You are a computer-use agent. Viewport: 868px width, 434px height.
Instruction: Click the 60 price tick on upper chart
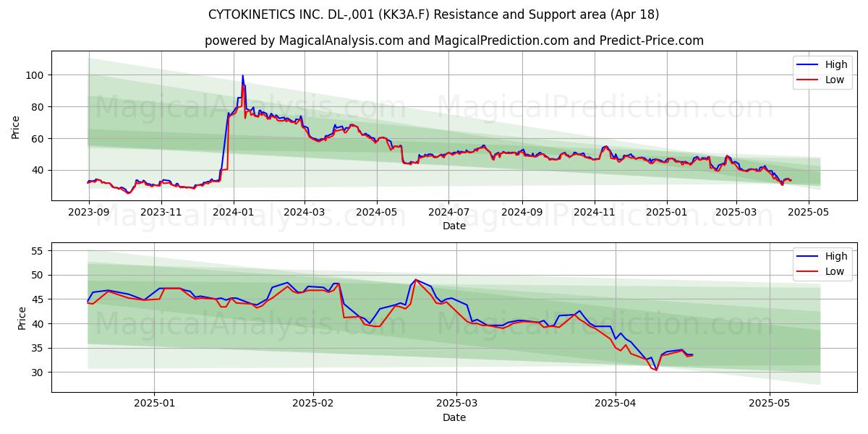point(39,139)
